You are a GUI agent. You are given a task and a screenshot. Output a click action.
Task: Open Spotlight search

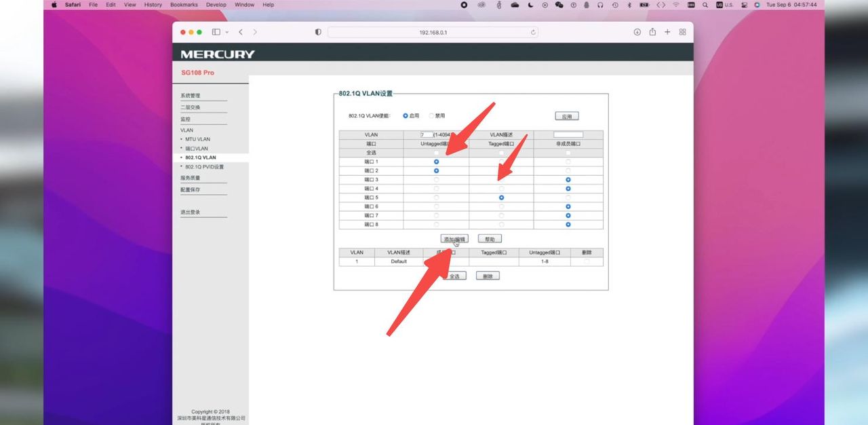pos(705,5)
